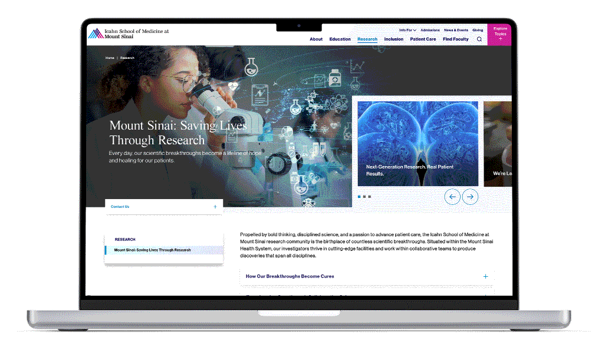
Task: Select the third carousel indicator dot
Action: click(x=370, y=196)
